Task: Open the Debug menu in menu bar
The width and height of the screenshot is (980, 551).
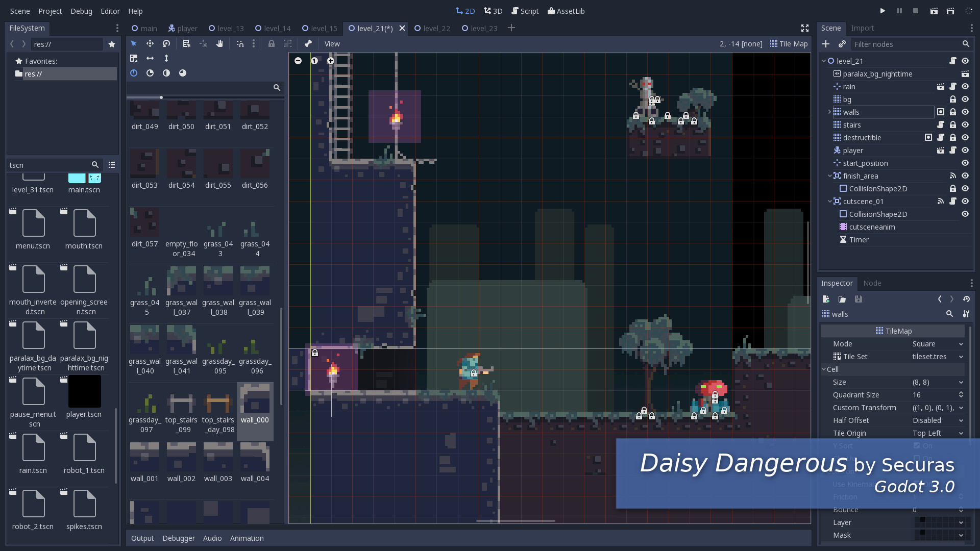Action: pos(82,11)
